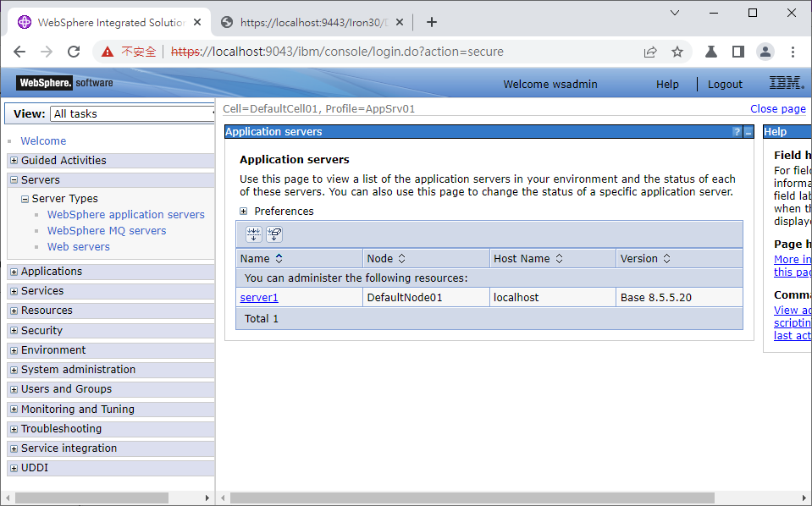
Task: Expand the Troubleshooting section
Action: (x=14, y=429)
